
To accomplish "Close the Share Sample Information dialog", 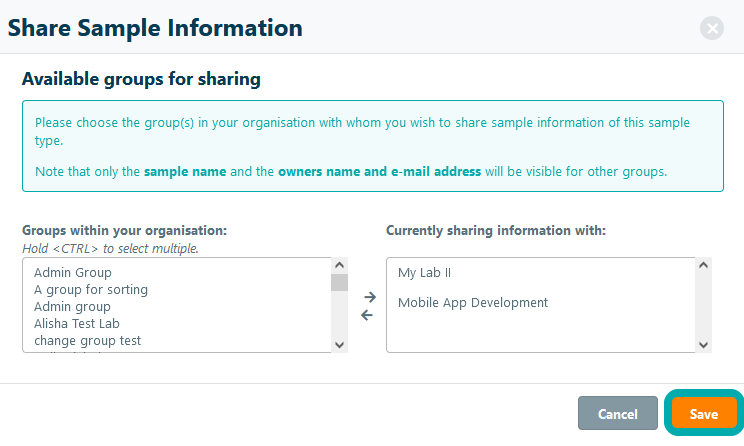I will (x=712, y=28).
